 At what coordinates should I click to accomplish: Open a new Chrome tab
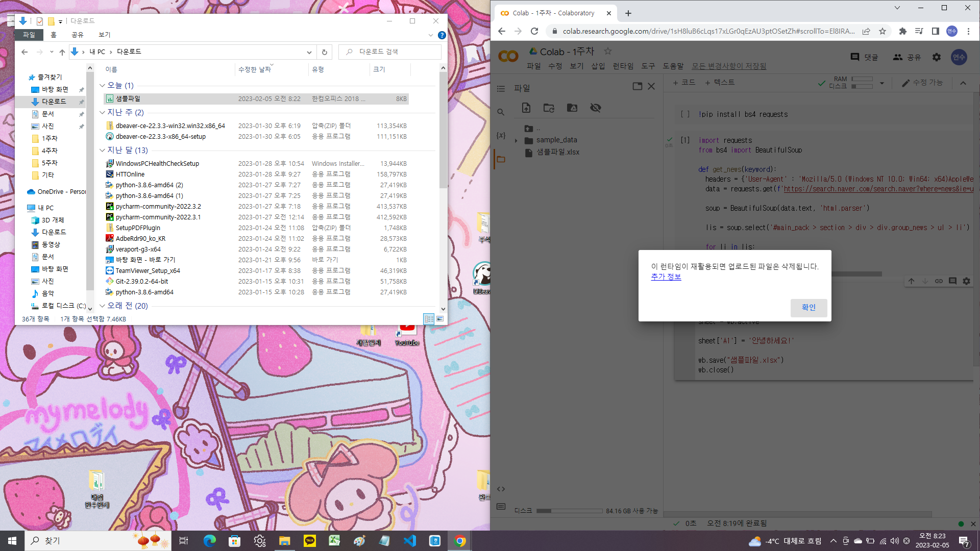[628, 13]
